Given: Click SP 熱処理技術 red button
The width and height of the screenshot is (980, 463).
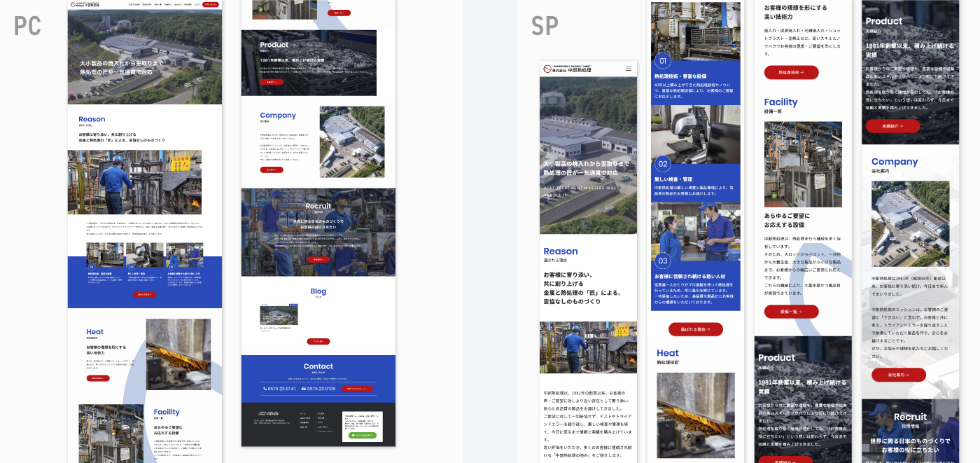Looking at the screenshot, I should 791,72.
